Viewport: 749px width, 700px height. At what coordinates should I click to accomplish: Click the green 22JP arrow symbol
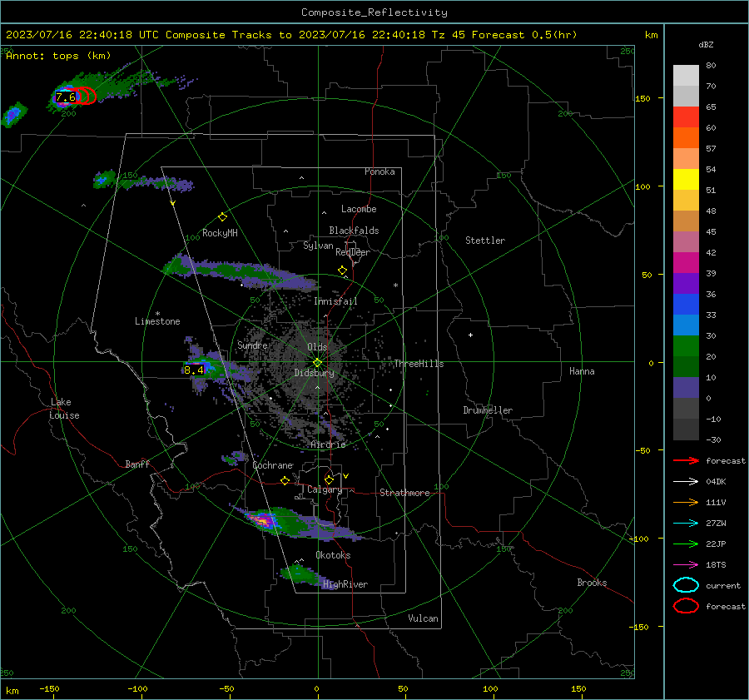tap(686, 544)
